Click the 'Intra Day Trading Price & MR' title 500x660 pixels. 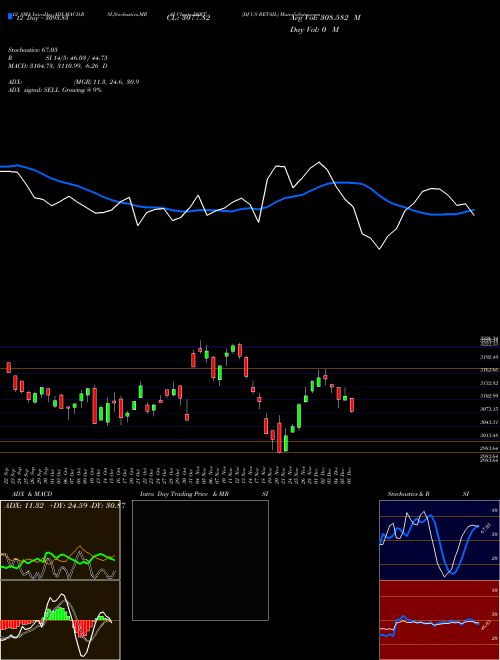pyautogui.click(x=184, y=494)
